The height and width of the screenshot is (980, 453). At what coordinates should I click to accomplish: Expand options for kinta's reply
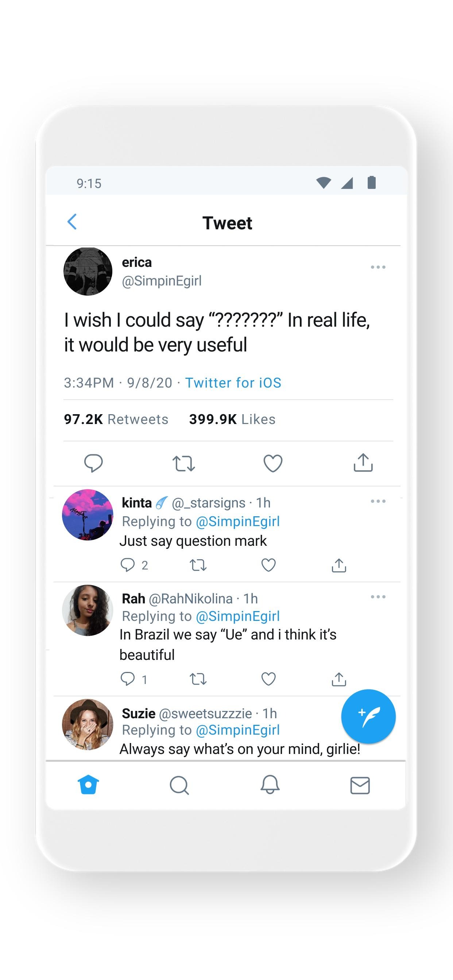point(378,501)
